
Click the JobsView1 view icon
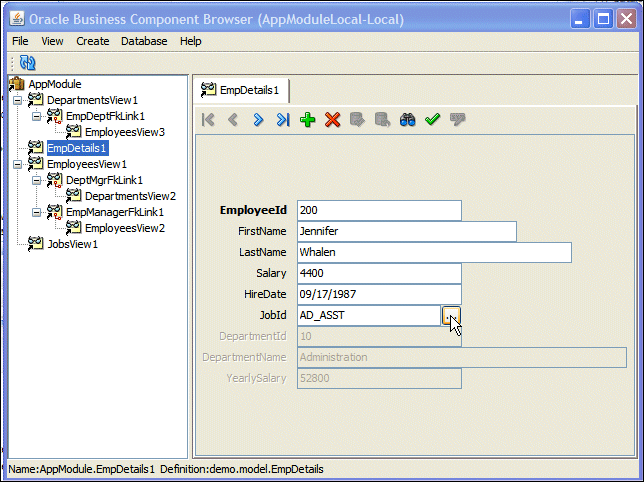click(35, 244)
